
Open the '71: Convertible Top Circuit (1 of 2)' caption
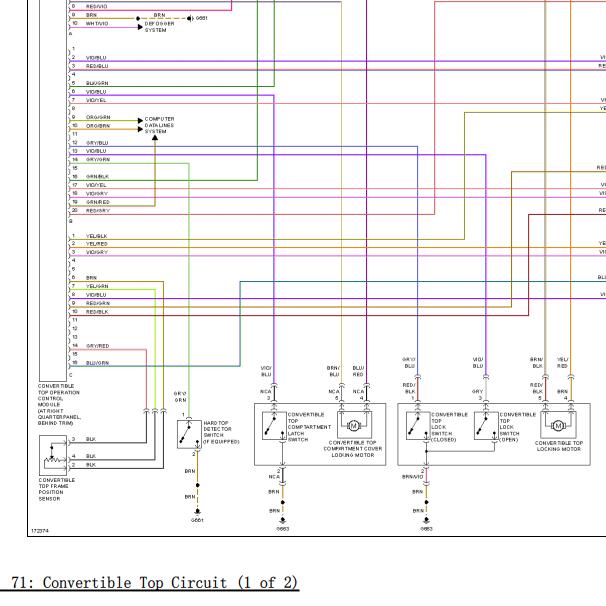click(x=155, y=582)
